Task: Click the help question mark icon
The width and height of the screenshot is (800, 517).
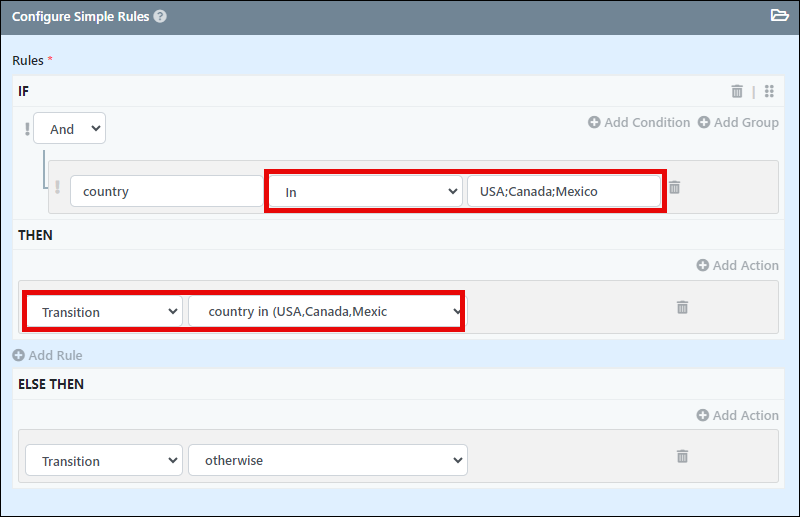Action: coord(160,16)
